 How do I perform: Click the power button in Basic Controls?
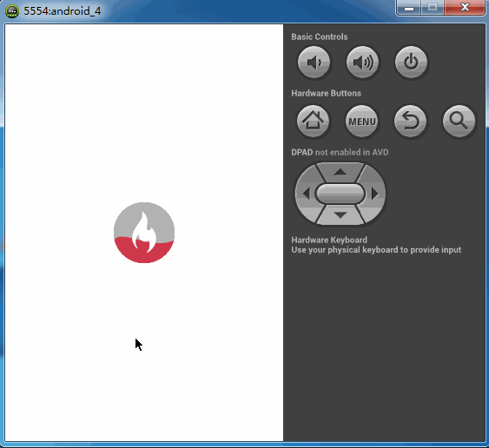pos(411,63)
